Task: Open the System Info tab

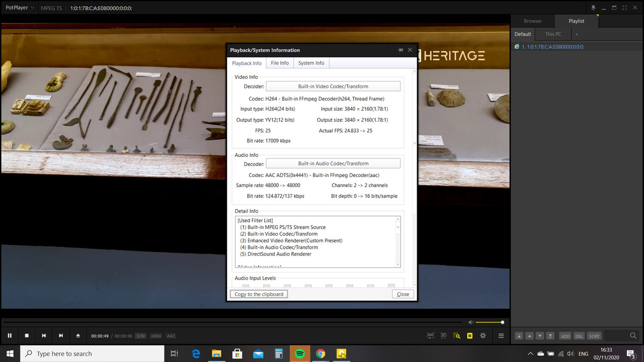Action: pos(311,63)
